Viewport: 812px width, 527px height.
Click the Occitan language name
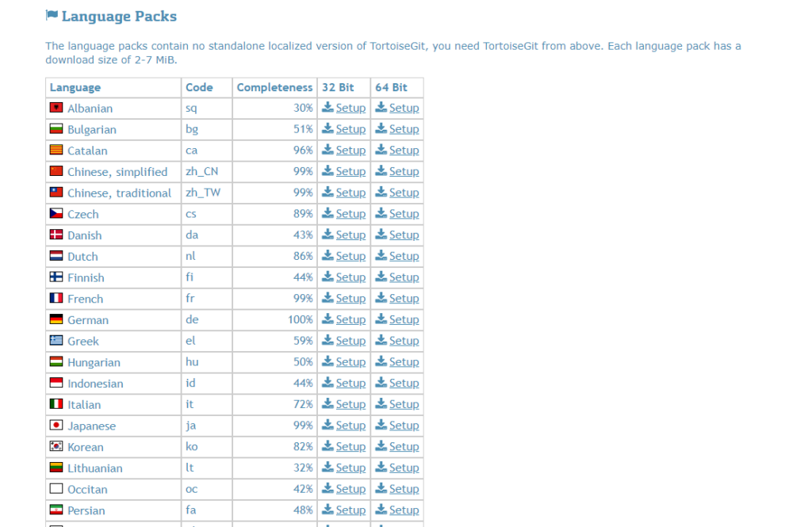(x=87, y=489)
